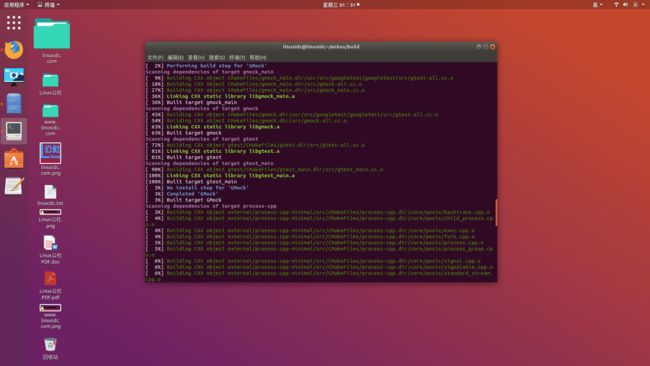Open the network status icon in top bar
The height and width of the screenshot is (366, 650).
pyautogui.click(x=616, y=5)
